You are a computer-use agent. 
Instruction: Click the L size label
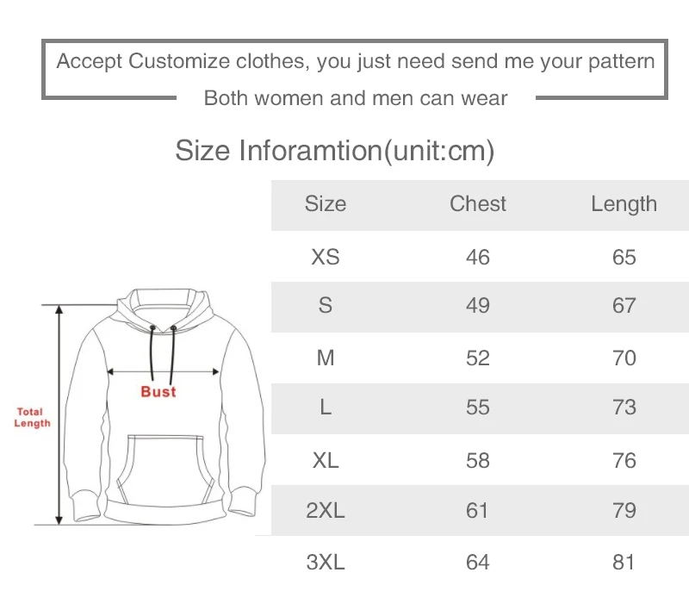[x=326, y=408]
